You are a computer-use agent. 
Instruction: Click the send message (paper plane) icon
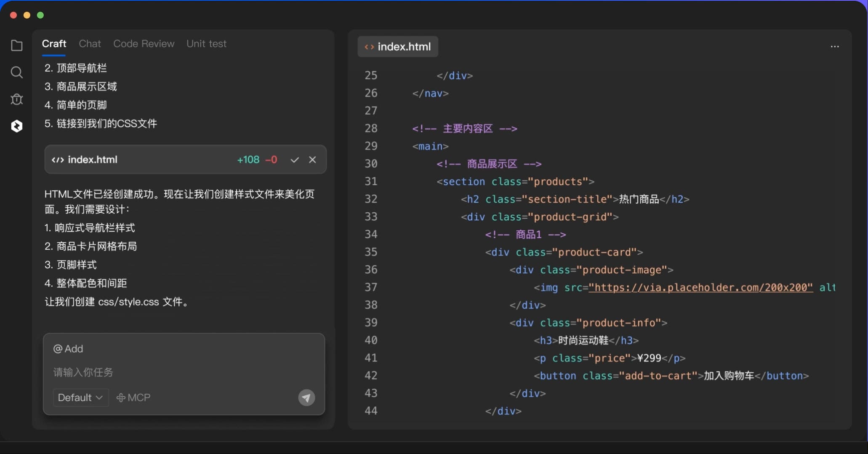click(x=306, y=398)
